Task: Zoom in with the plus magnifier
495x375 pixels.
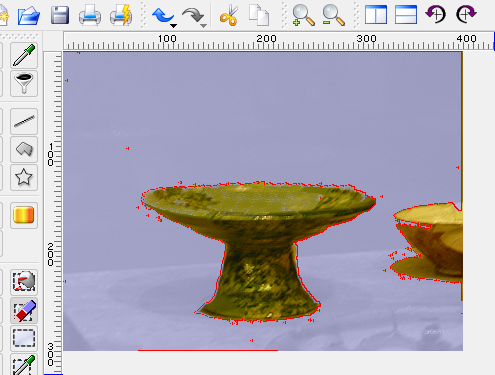Action: [x=303, y=15]
